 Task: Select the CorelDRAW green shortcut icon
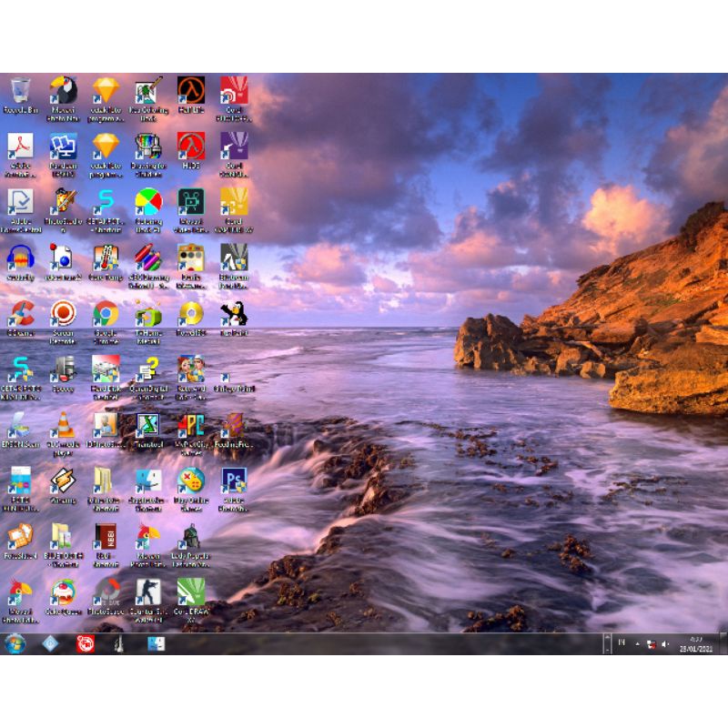pos(190,592)
